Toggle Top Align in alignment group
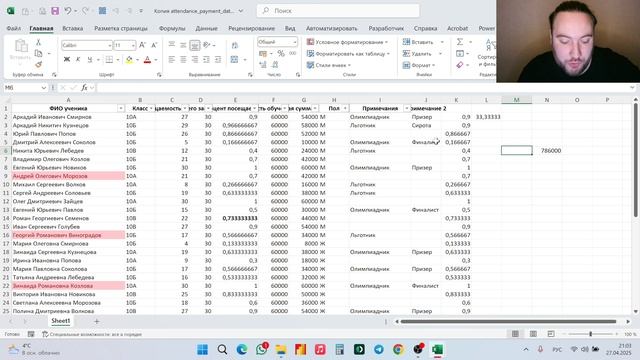The image size is (640, 360). pyautogui.click(x=172, y=45)
